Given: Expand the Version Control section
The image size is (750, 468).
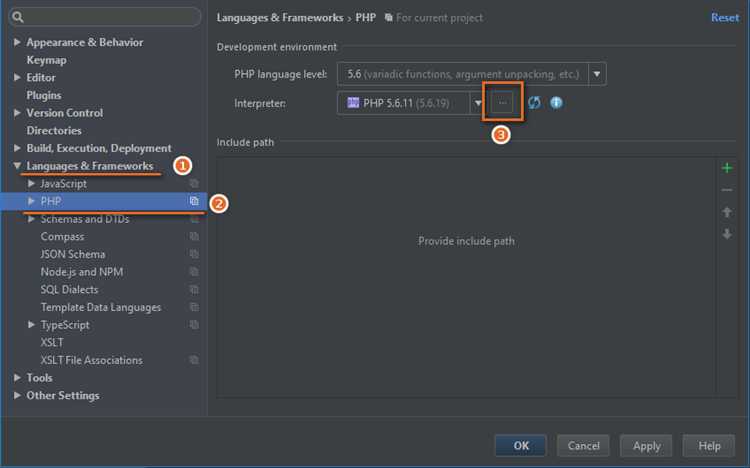Looking at the screenshot, I should (x=17, y=113).
